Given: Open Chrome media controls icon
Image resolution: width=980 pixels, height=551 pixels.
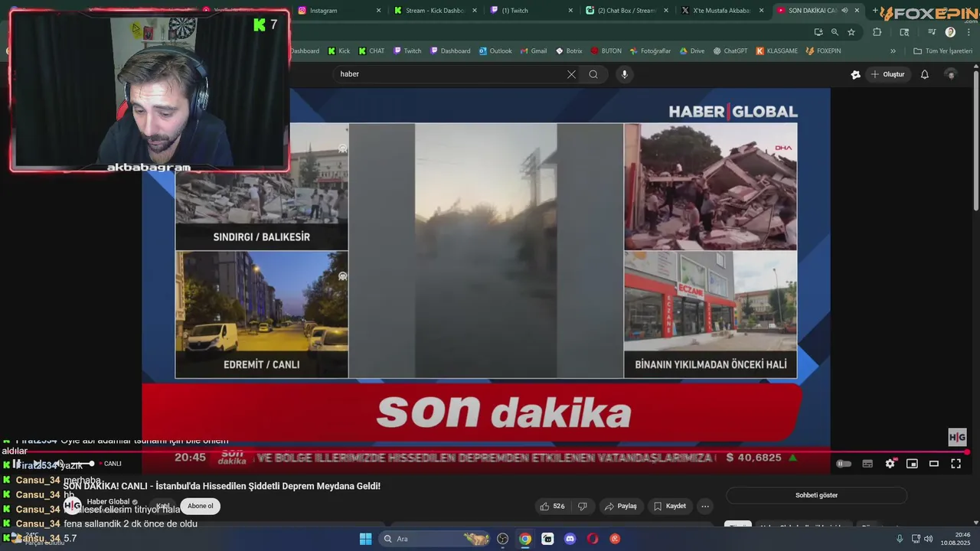Looking at the screenshot, I should (x=932, y=32).
